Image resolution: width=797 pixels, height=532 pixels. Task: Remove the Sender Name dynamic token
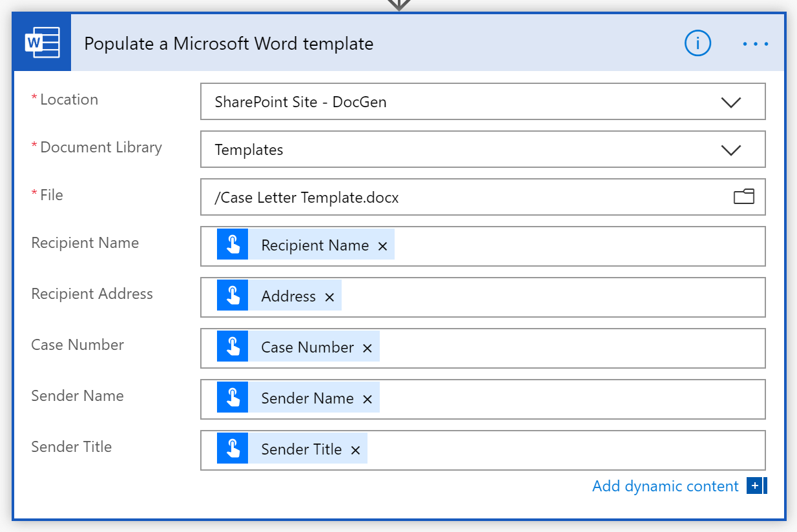(x=367, y=399)
